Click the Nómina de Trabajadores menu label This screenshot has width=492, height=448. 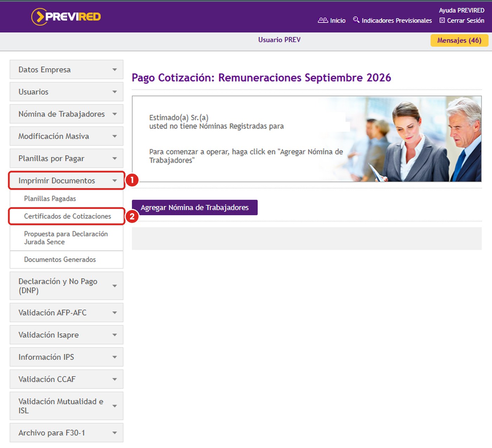point(61,114)
